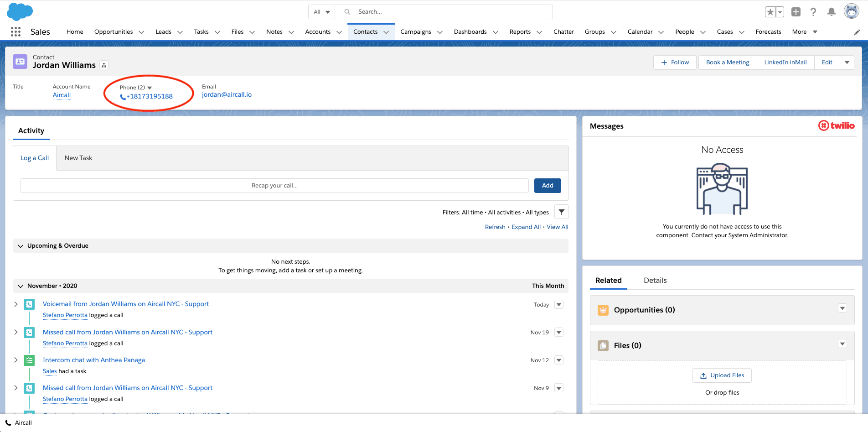Click the Recap your call input field
Screen dimensions: 868x432
click(x=274, y=186)
